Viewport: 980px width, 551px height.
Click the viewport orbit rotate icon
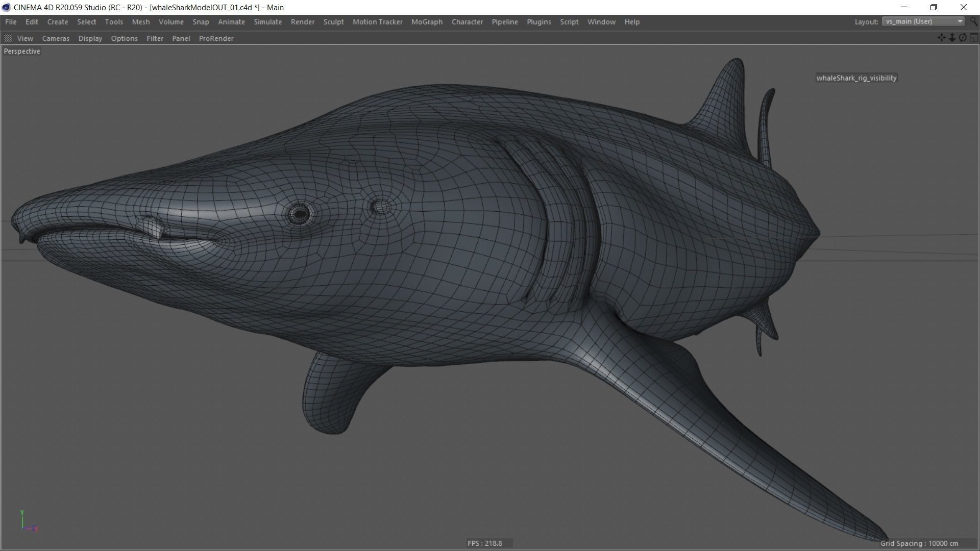tap(963, 38)
